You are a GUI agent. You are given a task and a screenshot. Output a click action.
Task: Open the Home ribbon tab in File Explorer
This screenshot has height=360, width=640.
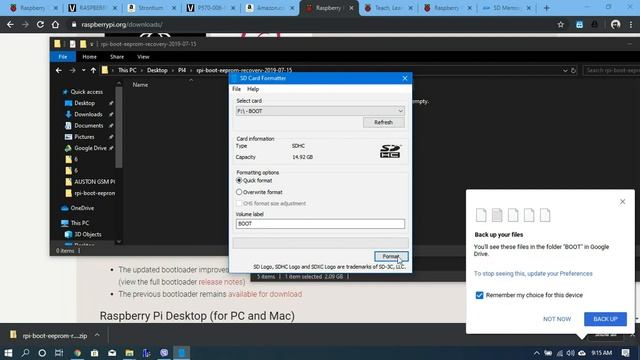click(x=89, y=57)
